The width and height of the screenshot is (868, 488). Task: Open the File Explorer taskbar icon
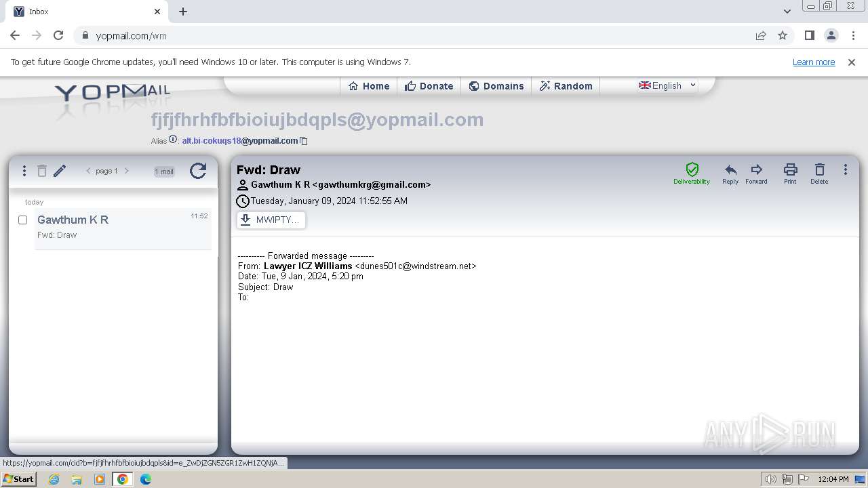point(77,479)
